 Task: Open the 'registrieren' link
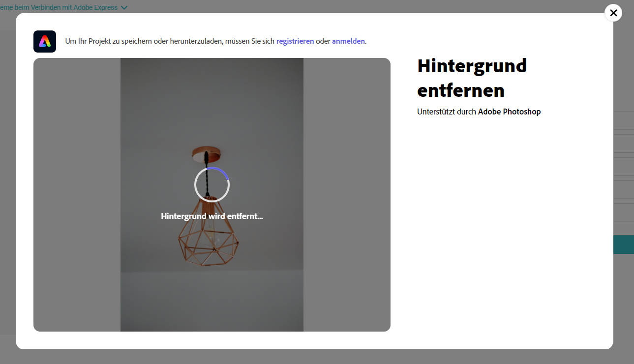[x=295, y=41]
